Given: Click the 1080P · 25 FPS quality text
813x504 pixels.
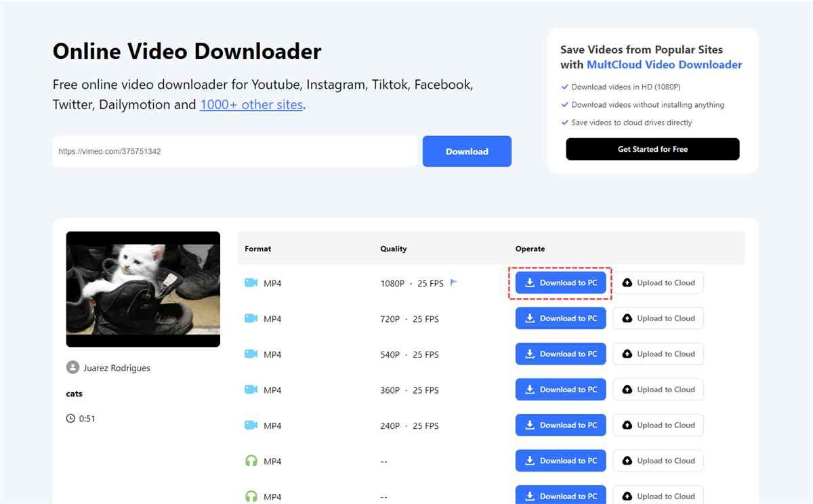Looking at the screenshot, I should coord(412,283).
